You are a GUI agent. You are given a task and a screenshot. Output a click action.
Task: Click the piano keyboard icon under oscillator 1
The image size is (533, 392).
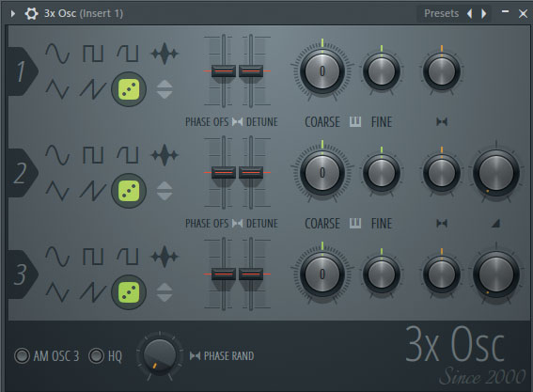pos(355,121)
